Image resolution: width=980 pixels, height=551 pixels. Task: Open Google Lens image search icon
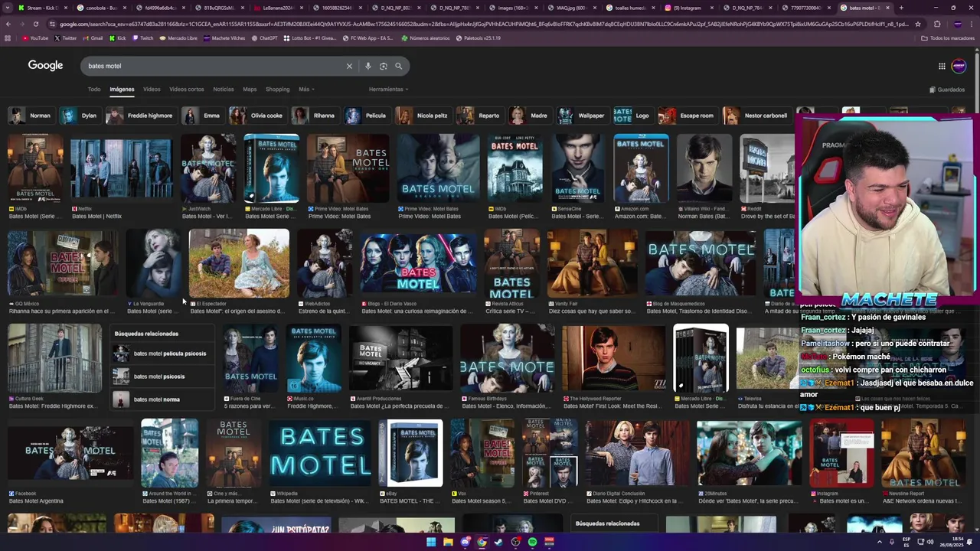pos(384,66)
